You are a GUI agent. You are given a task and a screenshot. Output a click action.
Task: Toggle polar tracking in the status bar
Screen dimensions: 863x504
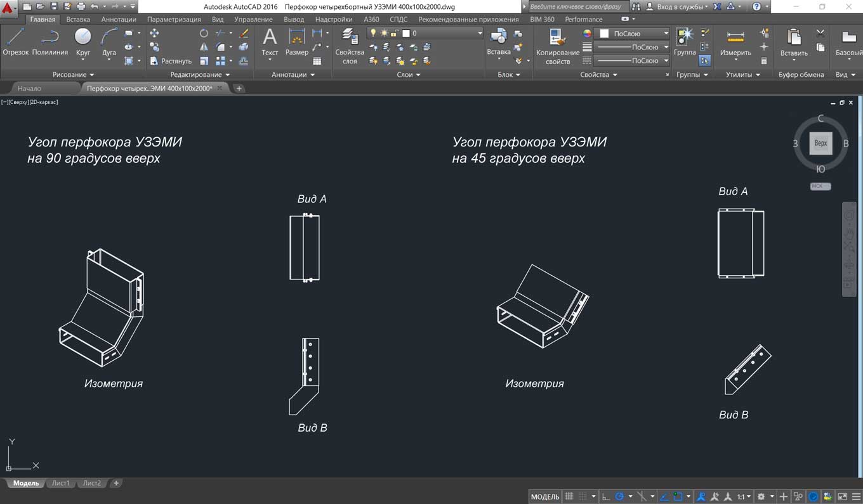[620, 496]
